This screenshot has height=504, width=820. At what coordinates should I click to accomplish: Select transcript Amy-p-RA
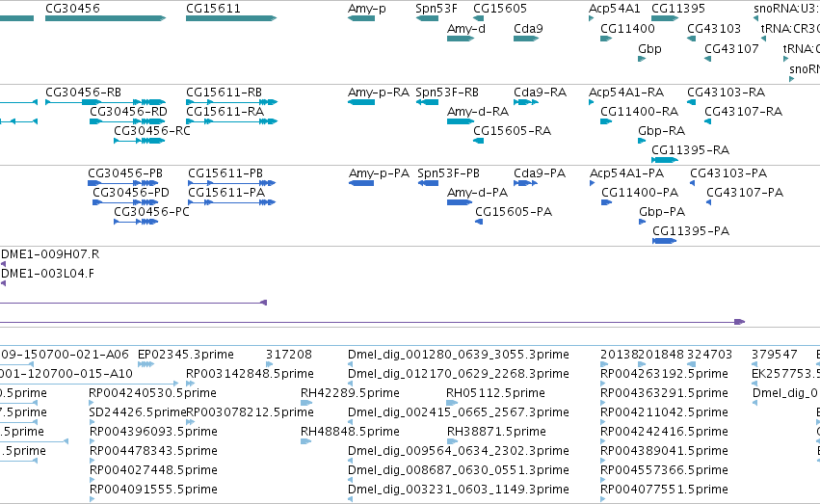(379, 93)
